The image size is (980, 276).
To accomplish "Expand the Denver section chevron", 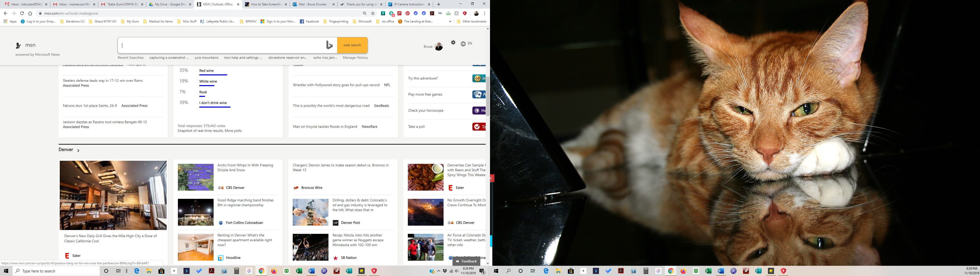I will [x=78, y=151].
